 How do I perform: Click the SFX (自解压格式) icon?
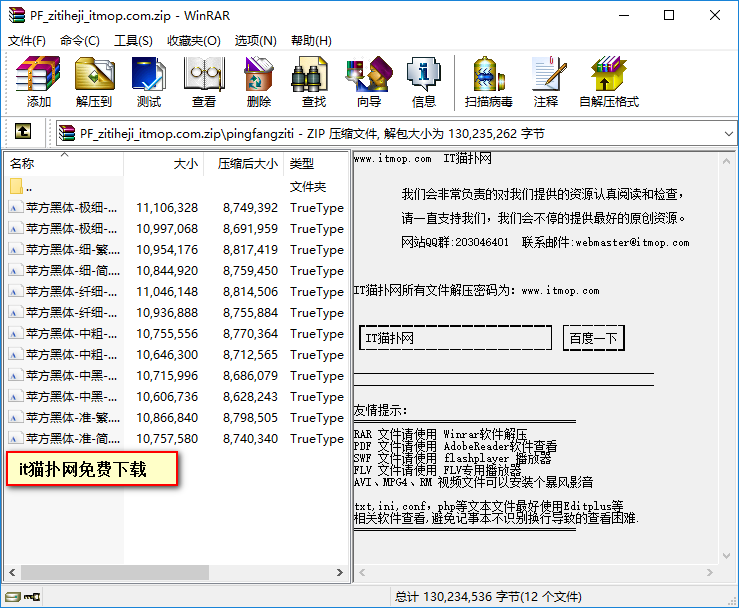pyautogui.click(x=609, y=82)
